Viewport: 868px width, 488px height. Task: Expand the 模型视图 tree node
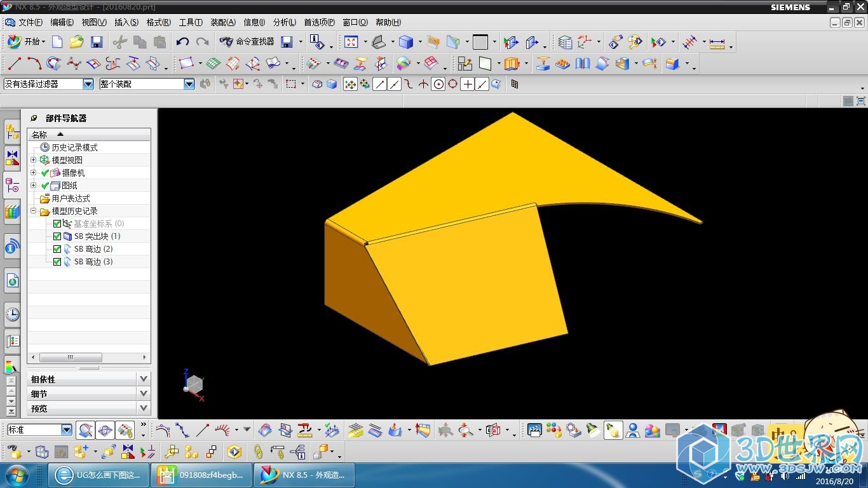tap(34, 160)
